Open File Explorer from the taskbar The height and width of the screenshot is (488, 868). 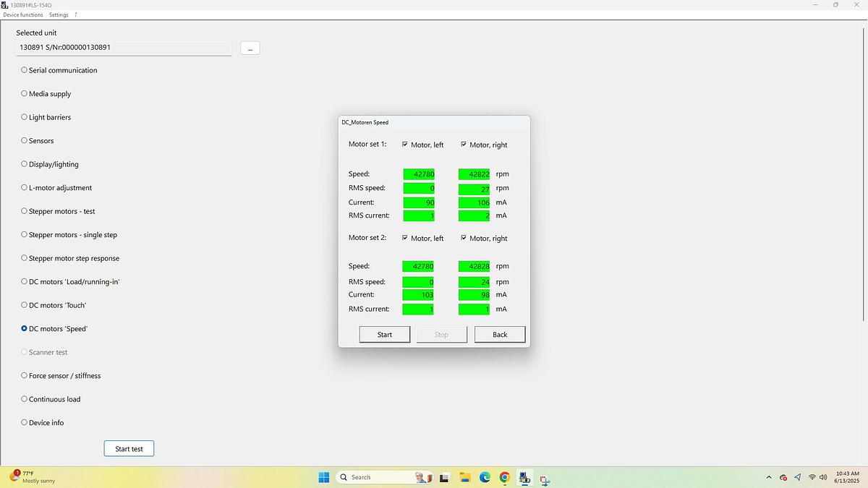pos(464,477)
